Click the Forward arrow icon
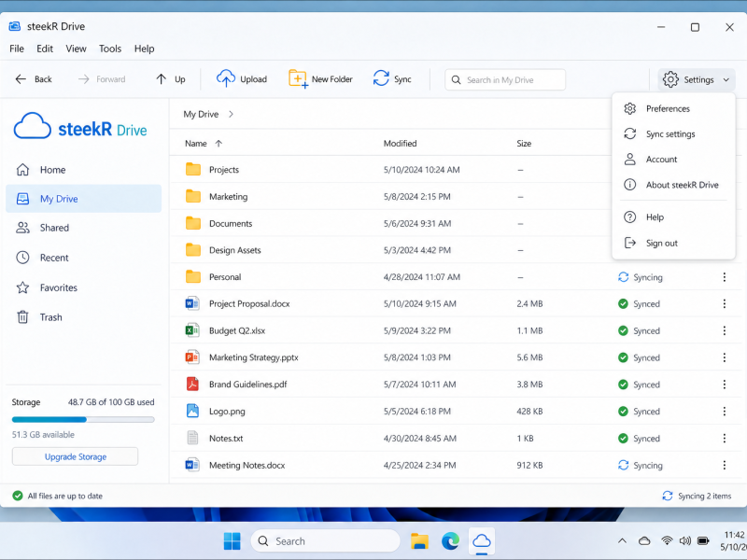747x560 pixels. click(83, 79)
